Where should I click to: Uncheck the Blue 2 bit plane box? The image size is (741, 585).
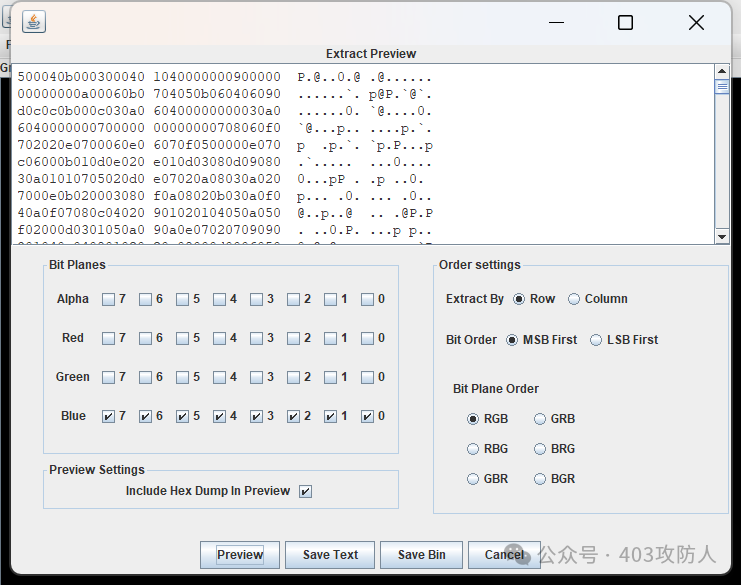pos(293,416)
